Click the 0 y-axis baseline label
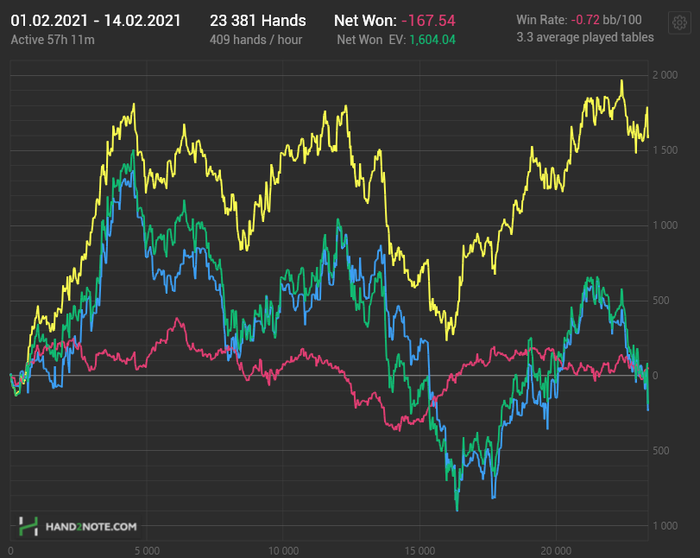 pyautogui.click(x=655, y=375)
